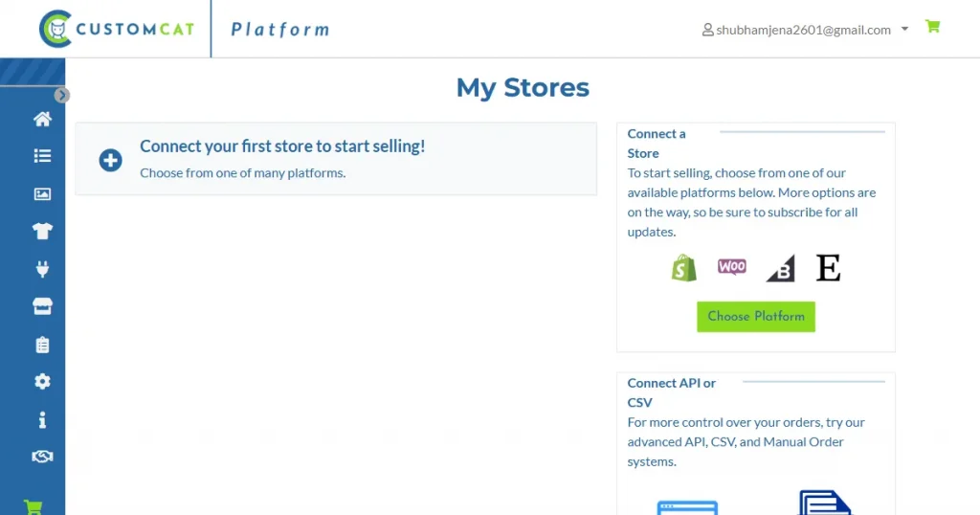
Task: Click the API browser window icon
Action: [687, 507]
